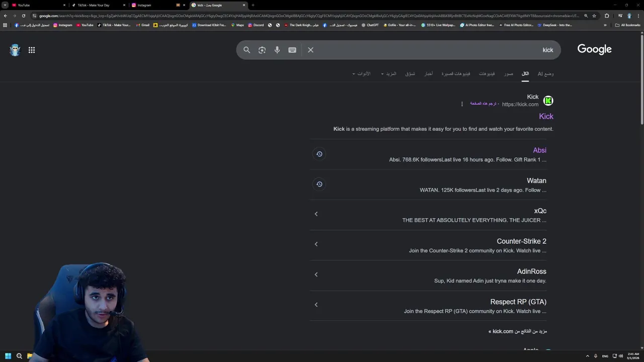Switch to فيديوهات videos tab
The image size is (644, 362).
point(487,74)
